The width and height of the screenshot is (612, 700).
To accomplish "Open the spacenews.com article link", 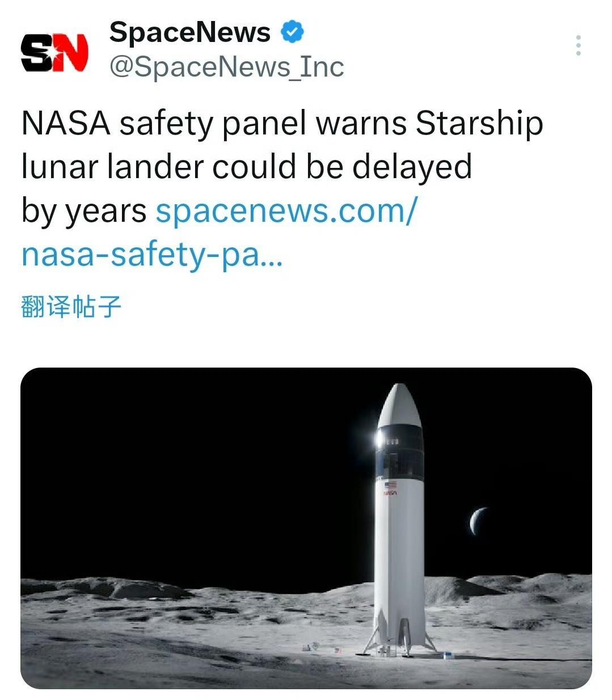I will 286,211.
